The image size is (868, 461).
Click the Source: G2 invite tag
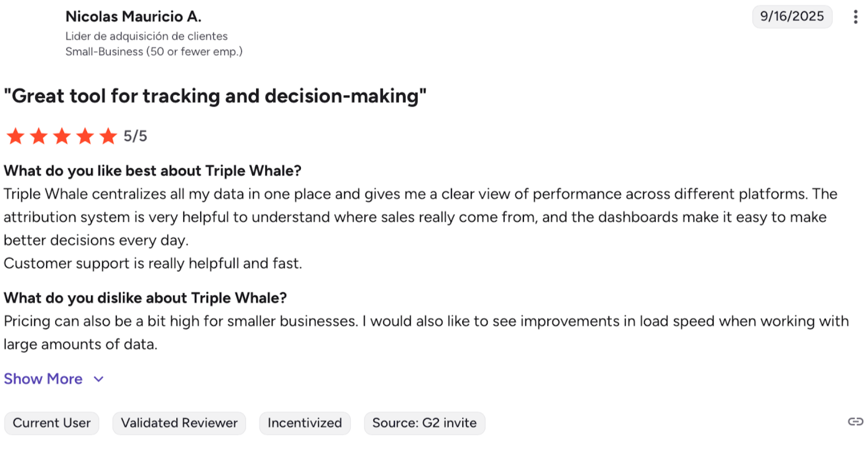point(425,423)
